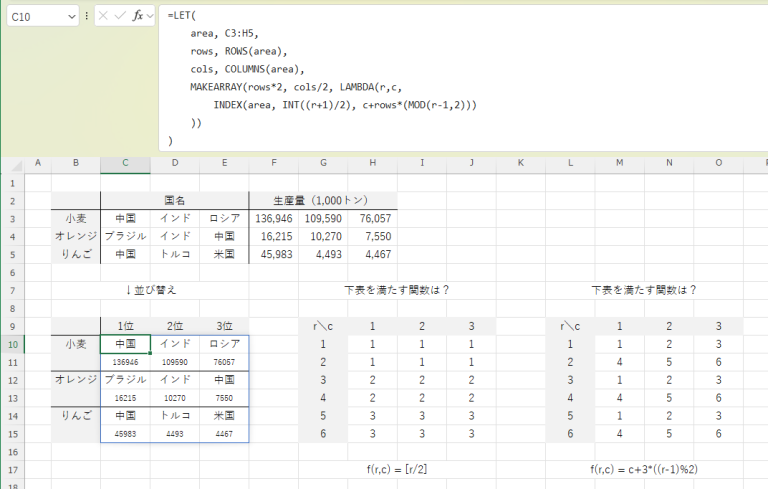Click the Enter checkmark formula icon
This screenshot has height=489, width=768.
click(120, 16)
